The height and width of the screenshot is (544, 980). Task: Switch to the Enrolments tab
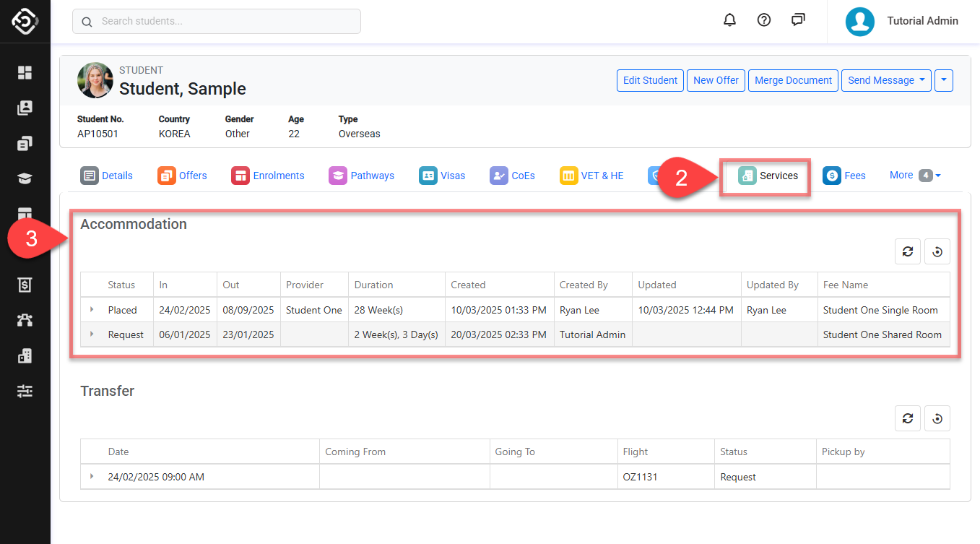coord(268,176)
